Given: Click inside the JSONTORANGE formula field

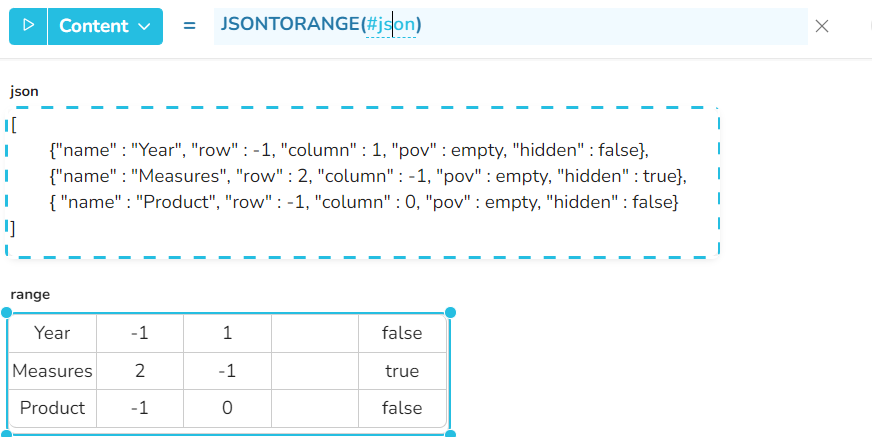Looking at the screenshot, I should tap(600, 26).
